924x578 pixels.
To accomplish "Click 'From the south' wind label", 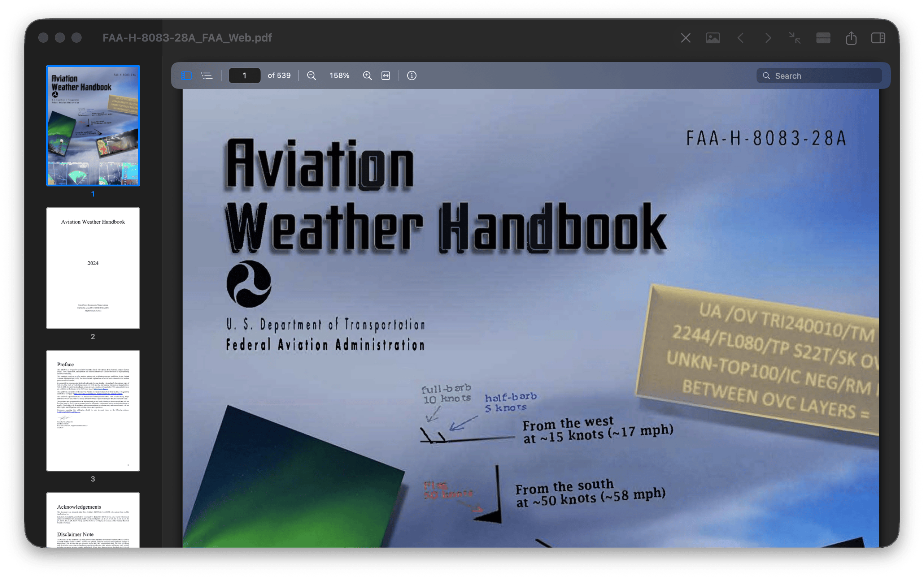I will [x=565, y=487].
